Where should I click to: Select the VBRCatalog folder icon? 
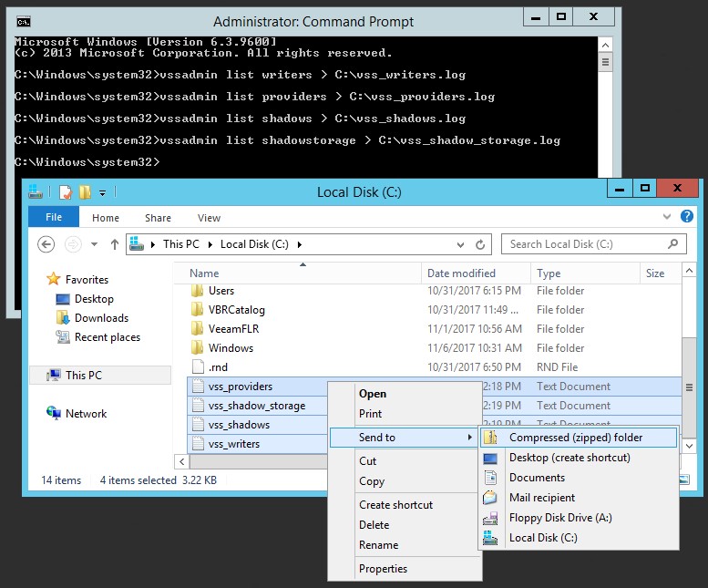[x=198, y=309]
